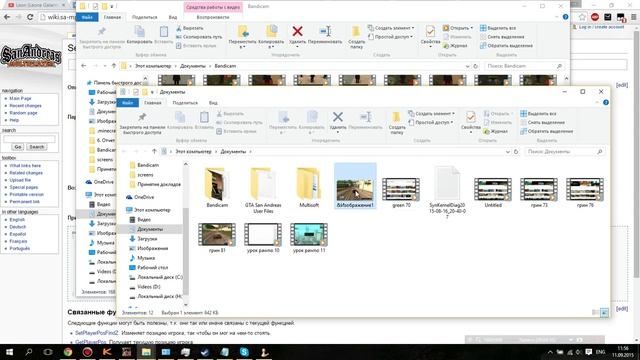The image size is (640, 360).
Task: Click Recent changes link on wiki
Action: point(25,106)
